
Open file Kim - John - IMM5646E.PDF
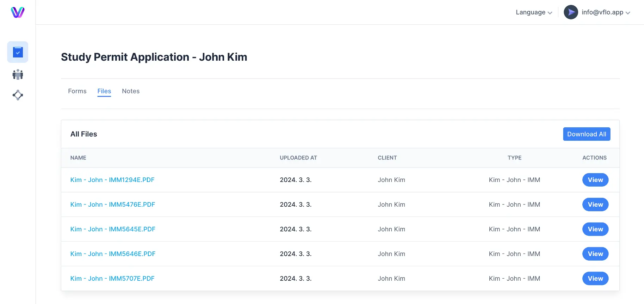[113, 254]
